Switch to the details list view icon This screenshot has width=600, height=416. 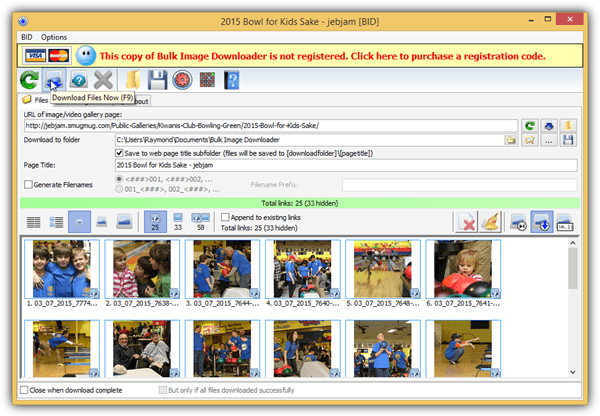pyautogui.click(x=56, y=222)
